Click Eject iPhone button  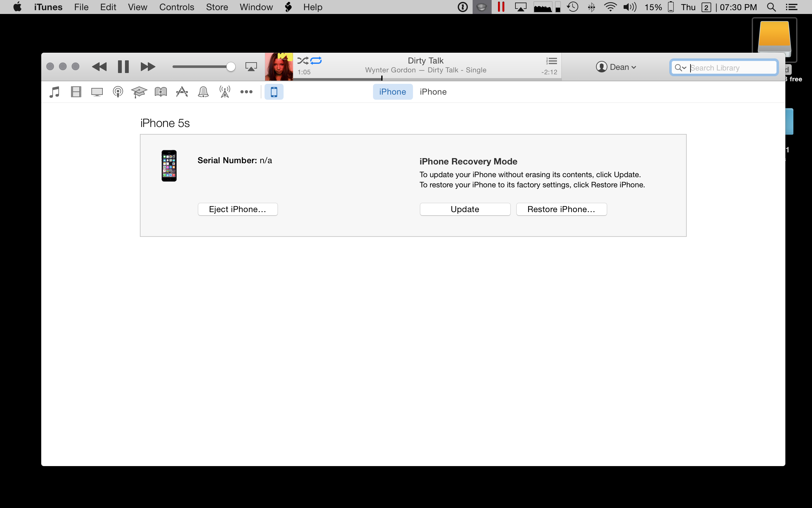(x=238, y=209)
